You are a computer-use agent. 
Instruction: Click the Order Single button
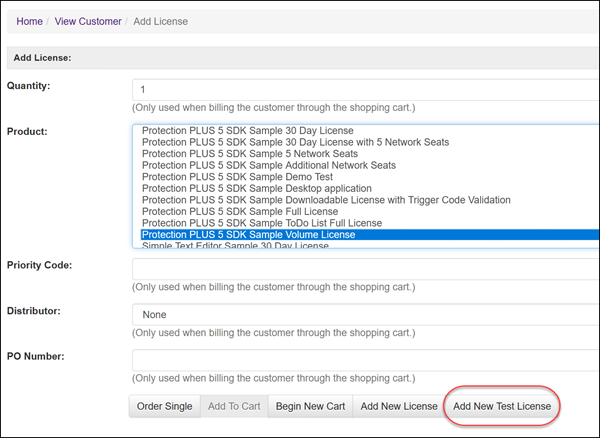(165, 406)
